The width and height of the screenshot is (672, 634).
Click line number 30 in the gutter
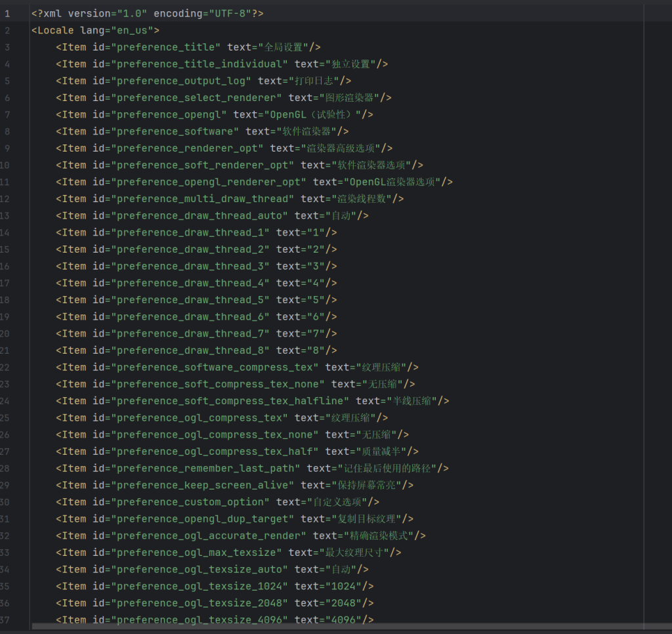point(7,502)
